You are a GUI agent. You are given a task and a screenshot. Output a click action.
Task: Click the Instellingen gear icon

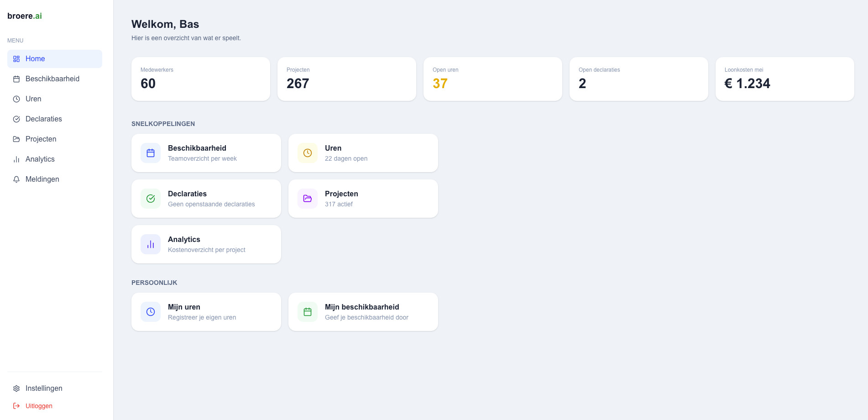[16, 388]
